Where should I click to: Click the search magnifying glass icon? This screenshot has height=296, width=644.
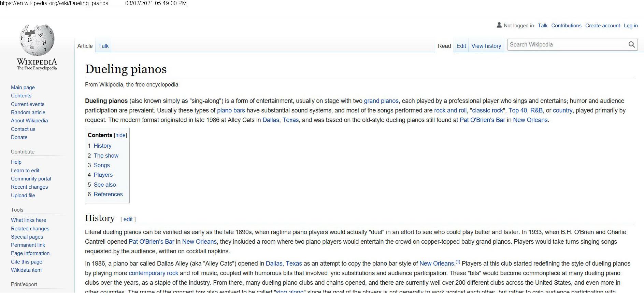point(632,45)
